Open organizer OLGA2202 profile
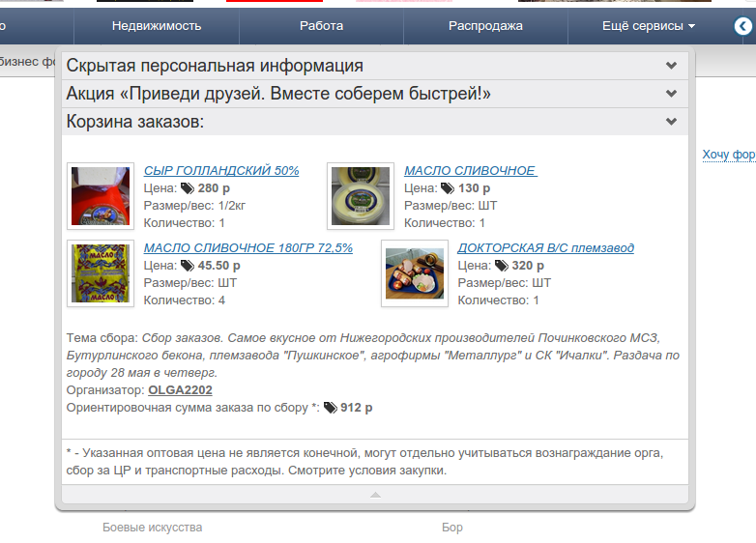 pyautogui.click(x=180, y=390)
